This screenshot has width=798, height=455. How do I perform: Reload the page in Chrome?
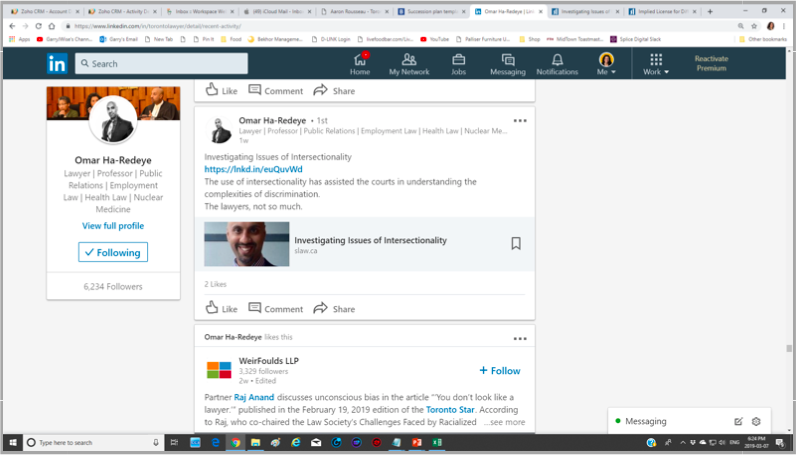pyautogui.click(x=38, y=26)
